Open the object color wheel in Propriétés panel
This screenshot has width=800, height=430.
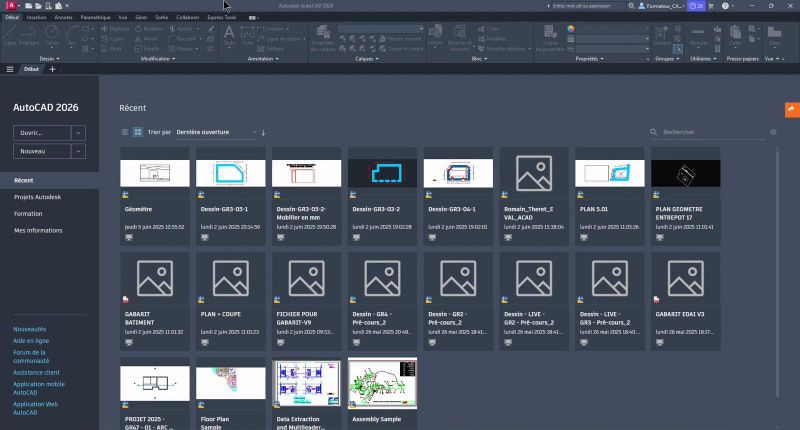[570, 29]
